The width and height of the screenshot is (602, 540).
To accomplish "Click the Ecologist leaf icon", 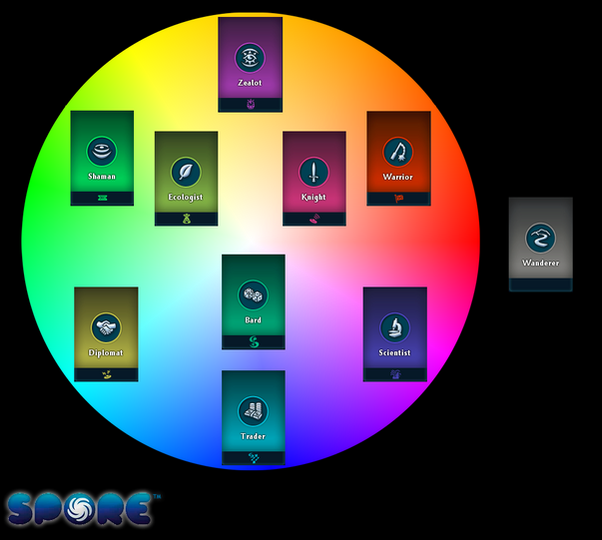I will [186, 172].
